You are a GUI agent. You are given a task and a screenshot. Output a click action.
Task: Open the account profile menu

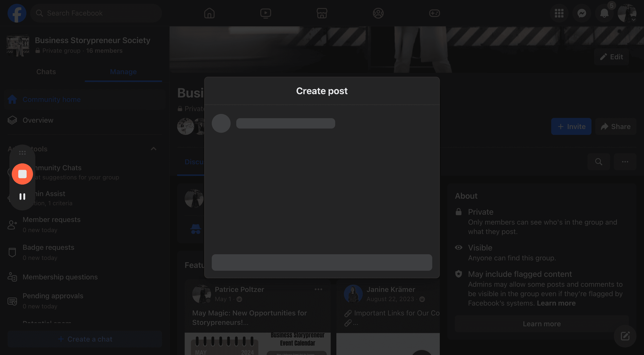point(627,13)
